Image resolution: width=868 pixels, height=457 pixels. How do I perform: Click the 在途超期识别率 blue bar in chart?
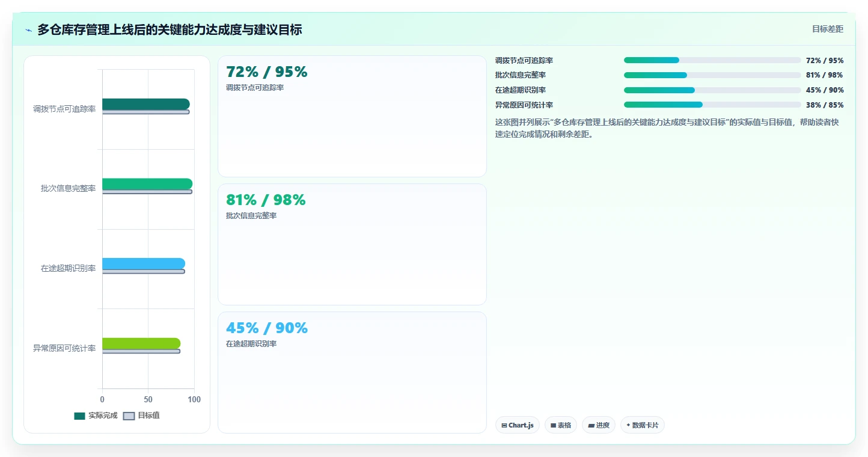pyautogui.click(x=144, y=263)
